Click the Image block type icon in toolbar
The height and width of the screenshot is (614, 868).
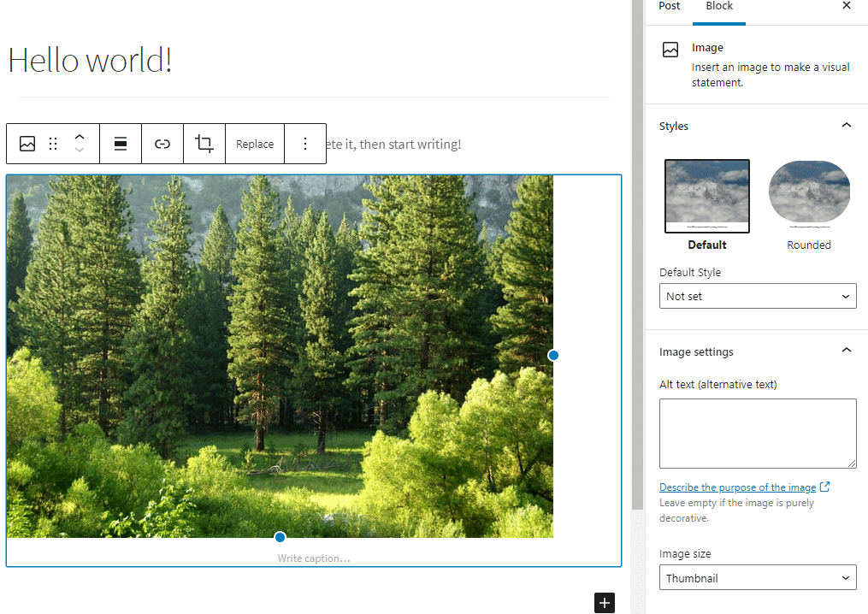coord(27,144)
